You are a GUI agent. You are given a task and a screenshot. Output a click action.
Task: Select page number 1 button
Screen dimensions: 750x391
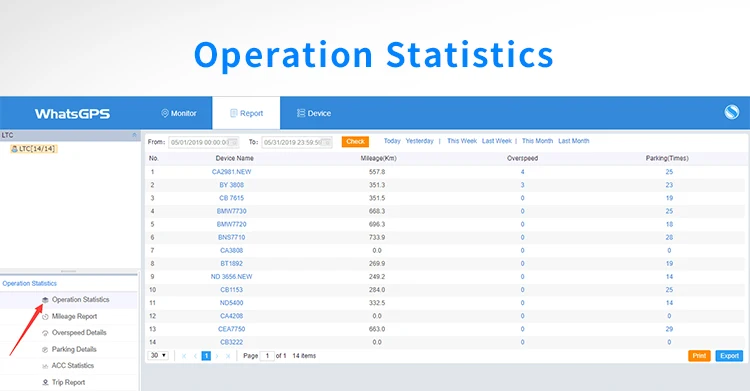[x=206, y=356]
